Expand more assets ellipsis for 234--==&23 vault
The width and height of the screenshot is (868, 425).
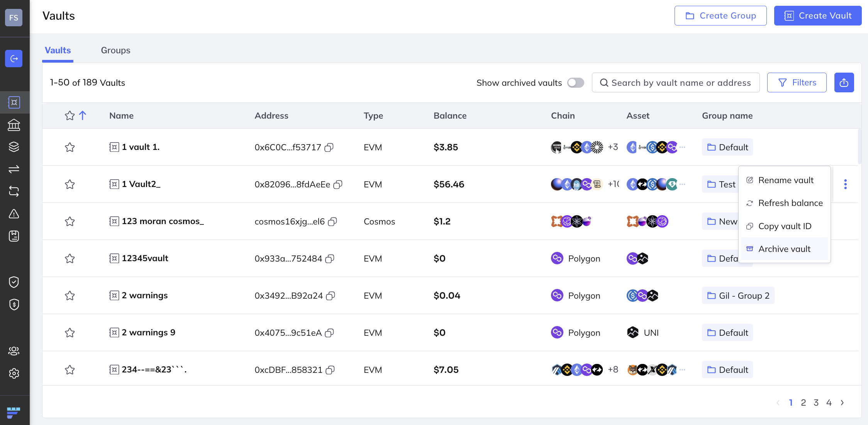(682, 370)
